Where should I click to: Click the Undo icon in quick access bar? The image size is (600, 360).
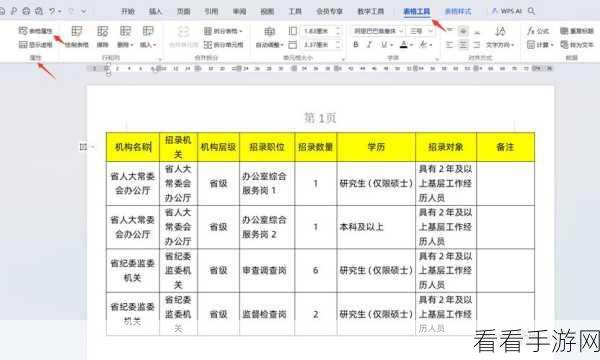pos(52,11)
